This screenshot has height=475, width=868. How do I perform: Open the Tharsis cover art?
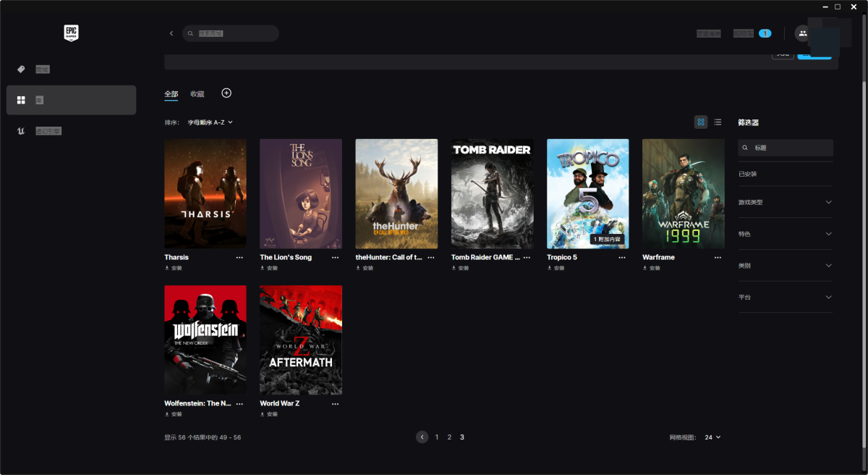tap(205, 193)
